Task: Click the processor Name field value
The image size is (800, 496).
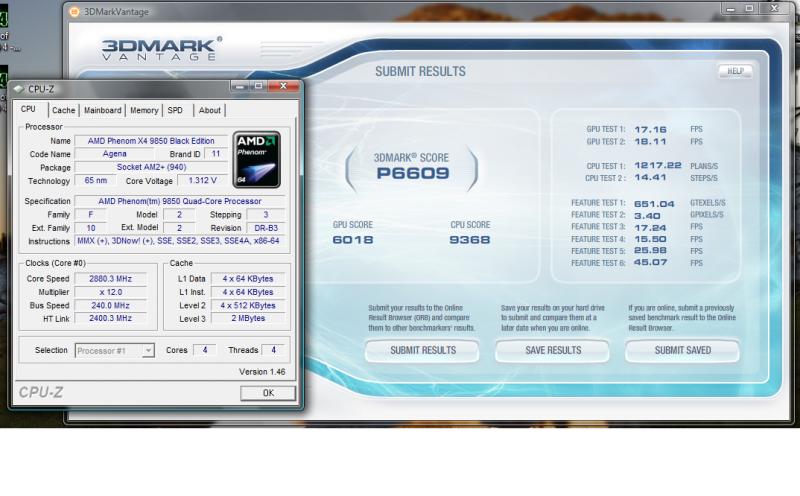Action: click(x=151, y=141)
